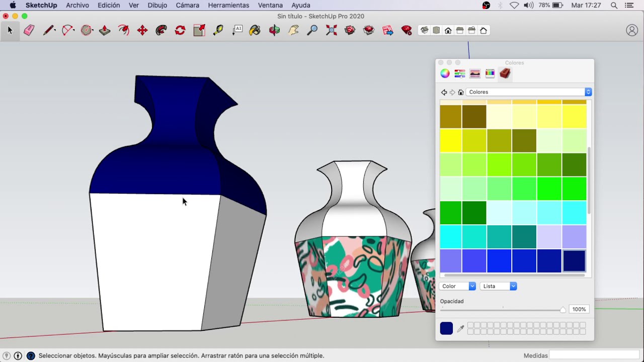The image size is (644, 362).
Task: Click the Medidas measurement field
Action: (595, 355)
